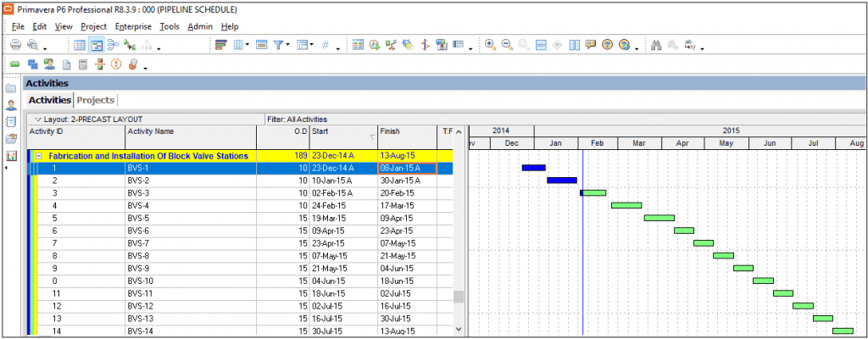
Task: Click the Print icon in the toolbar
Action: (15, 46)
